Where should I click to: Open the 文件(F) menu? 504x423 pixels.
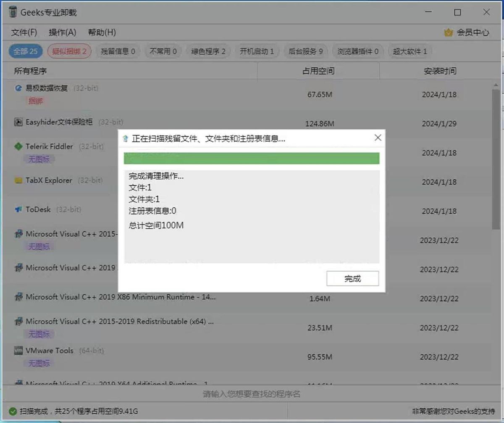tap(24, 32)
